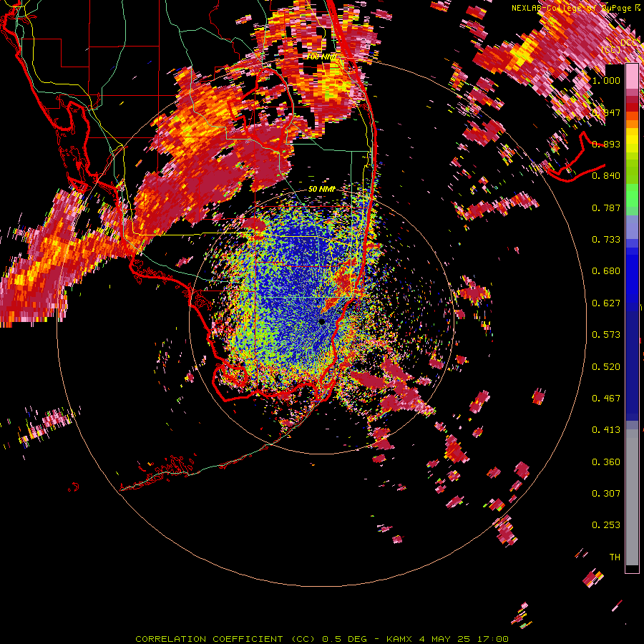
Task: Click the "100 NMI" range ring label
Action: click(321, 57)
